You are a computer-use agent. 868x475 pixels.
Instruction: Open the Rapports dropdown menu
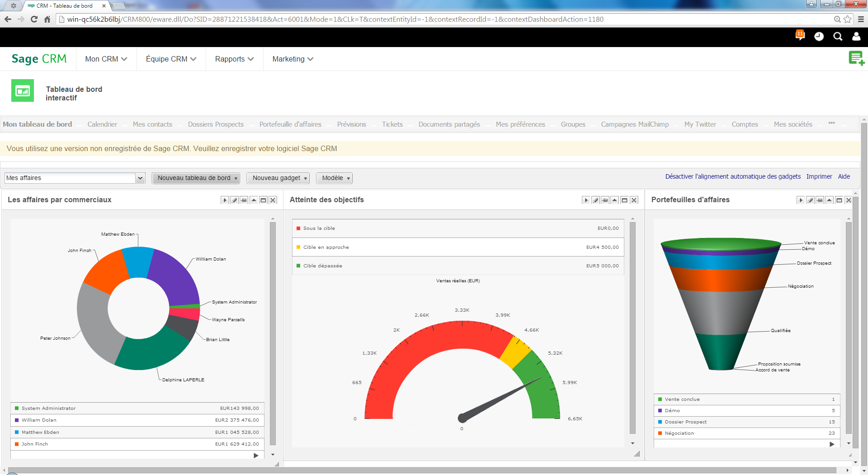click(x=234, y=59)
